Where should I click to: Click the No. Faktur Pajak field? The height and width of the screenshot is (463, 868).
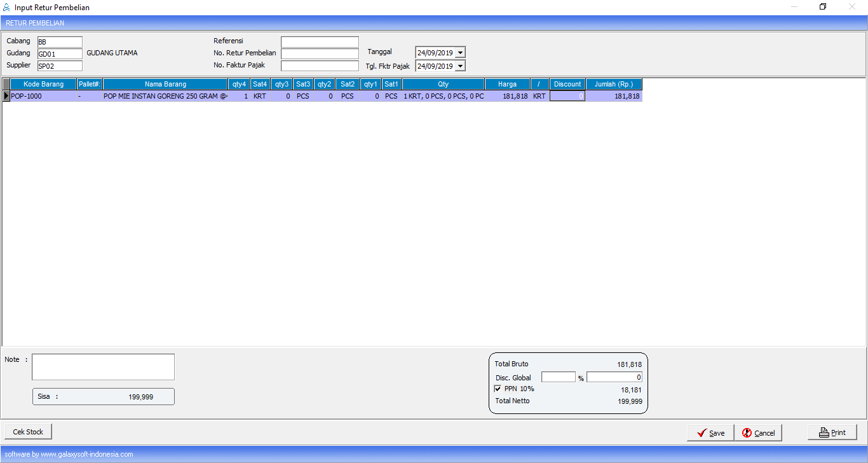pos(320,66)
